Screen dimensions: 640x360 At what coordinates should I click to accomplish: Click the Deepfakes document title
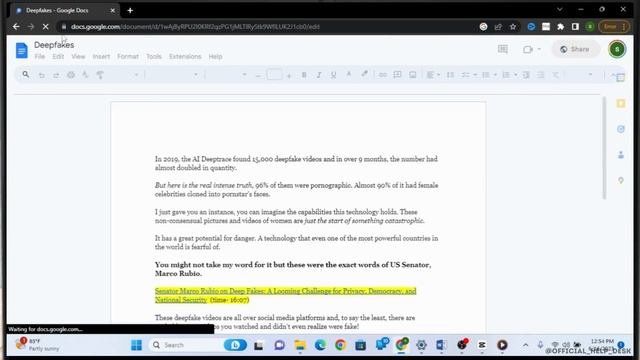54,45
